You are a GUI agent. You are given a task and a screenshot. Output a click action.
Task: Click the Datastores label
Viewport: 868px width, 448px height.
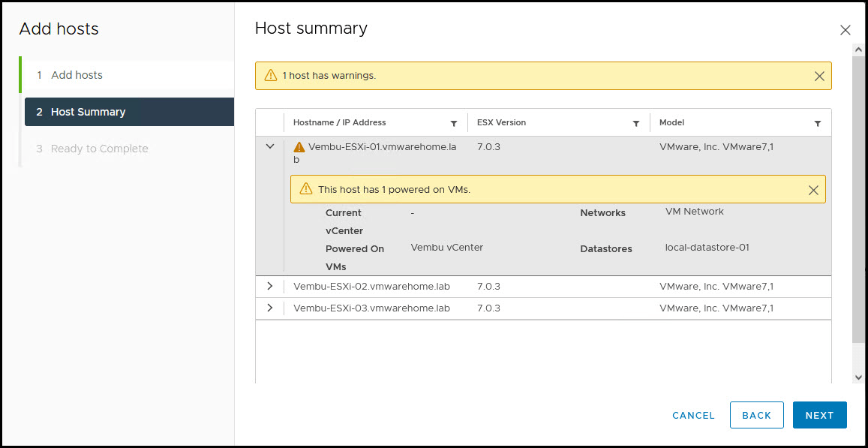(606, 249)
